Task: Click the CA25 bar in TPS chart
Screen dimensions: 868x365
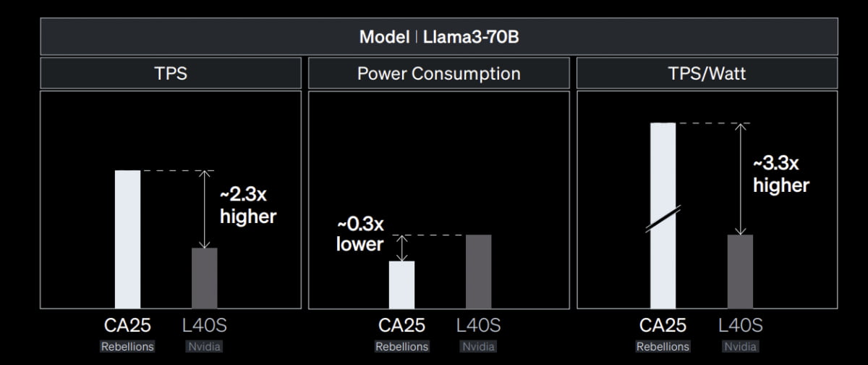Action: tap(127, 239)
